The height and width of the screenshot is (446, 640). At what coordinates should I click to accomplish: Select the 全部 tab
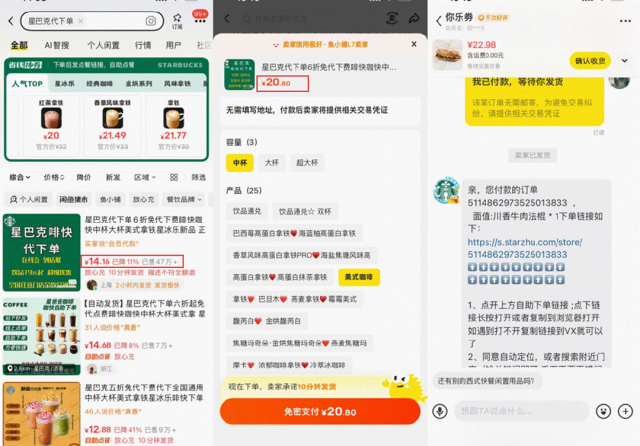tap(19, 45)
